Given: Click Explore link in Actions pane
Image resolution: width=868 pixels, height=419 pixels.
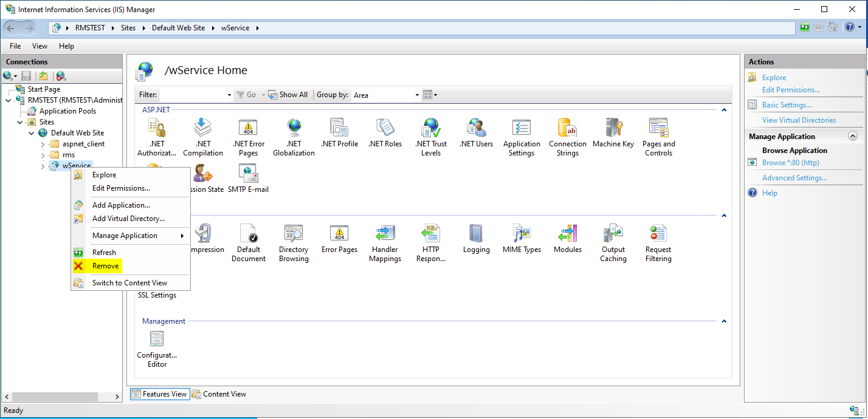Looking at the screenshot, I should [x=774, y=78].
